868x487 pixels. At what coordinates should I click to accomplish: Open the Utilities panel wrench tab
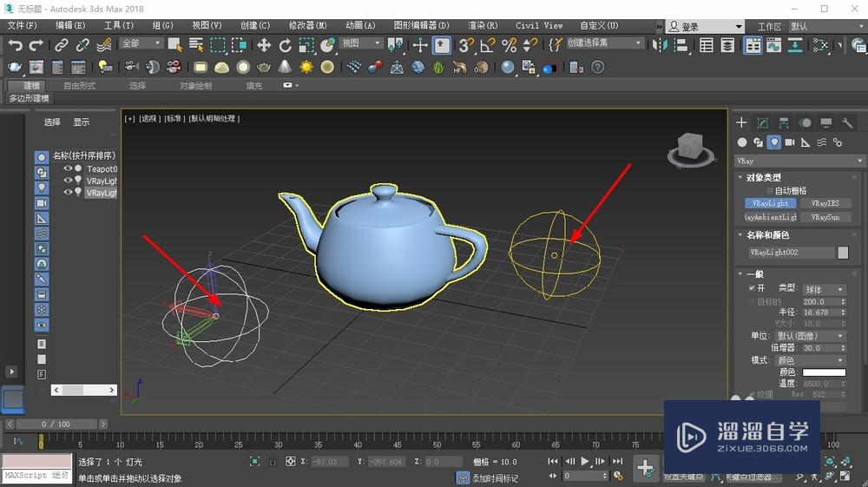pos(847,123)
